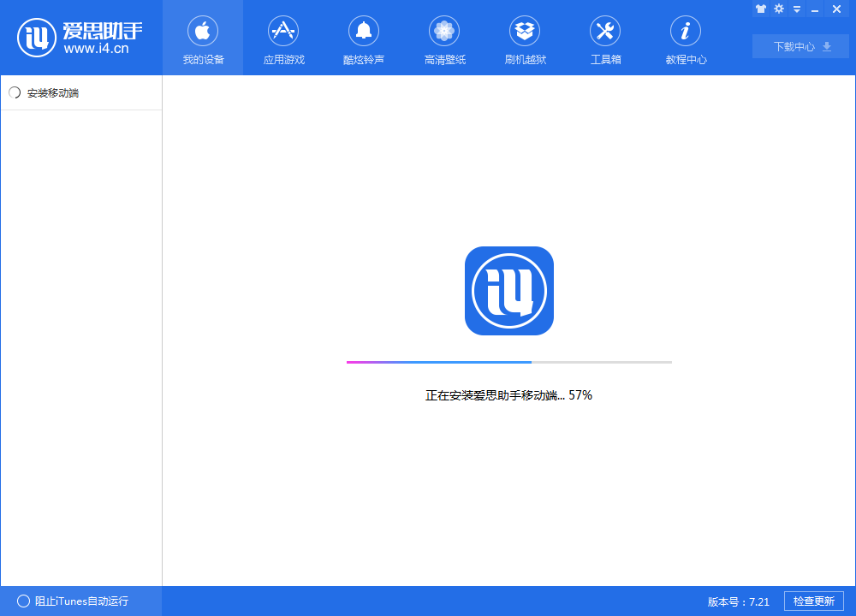
Task: Switch to 刷机越狱 flash and jailbreak
Action: click(x=525, y=38)
